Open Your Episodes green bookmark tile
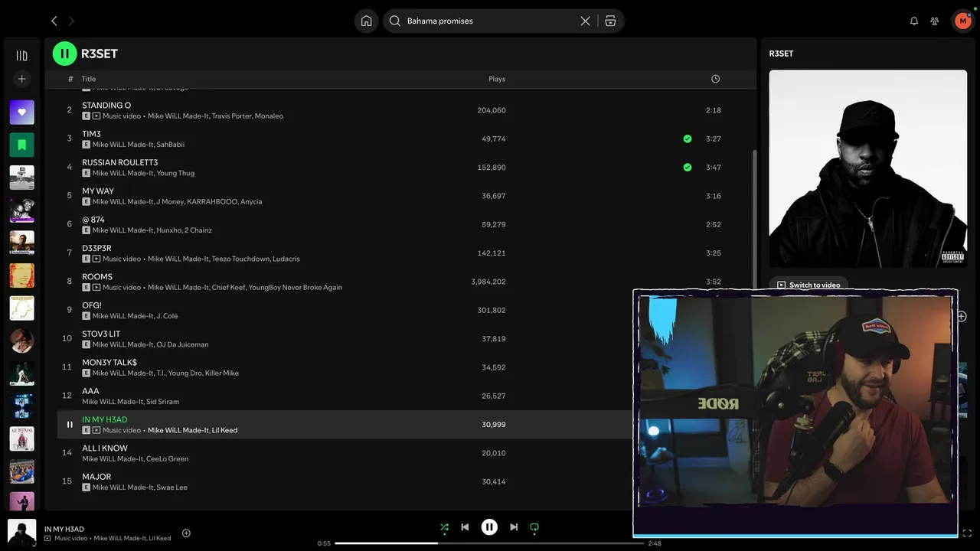This screenshot has height=551, width=980. [x=21, y=145]
